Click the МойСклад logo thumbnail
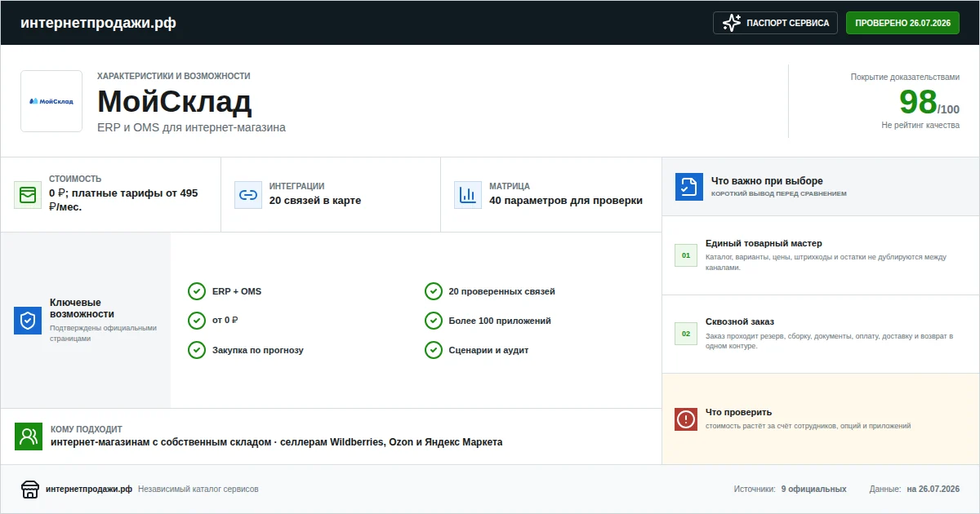 51,101
